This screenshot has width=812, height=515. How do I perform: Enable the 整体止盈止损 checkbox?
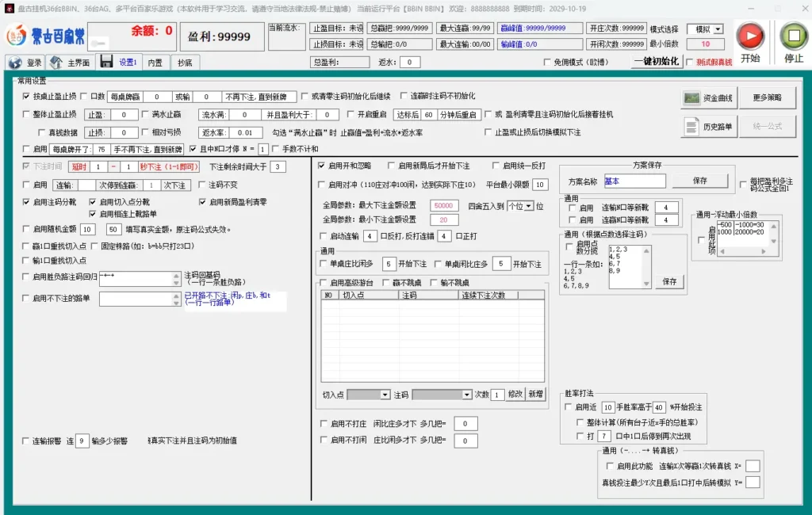(x=26, y=114)
